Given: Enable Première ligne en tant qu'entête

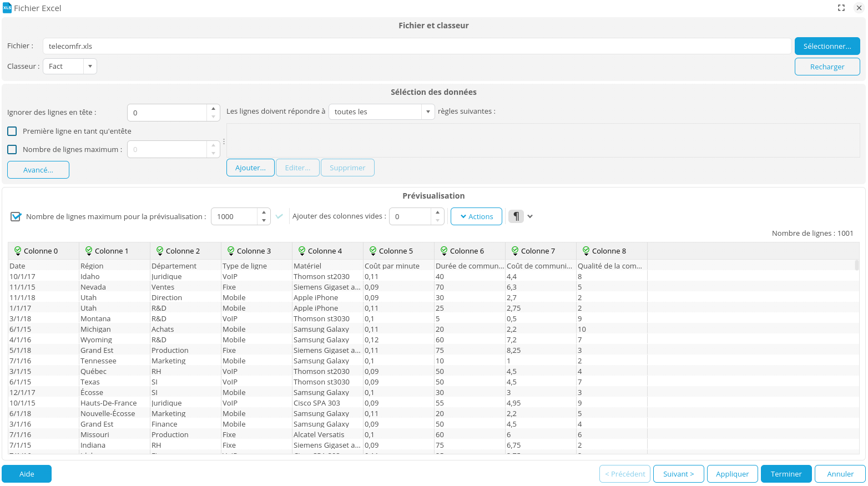Looking at the screenshot, I should [x=12, y=131].
